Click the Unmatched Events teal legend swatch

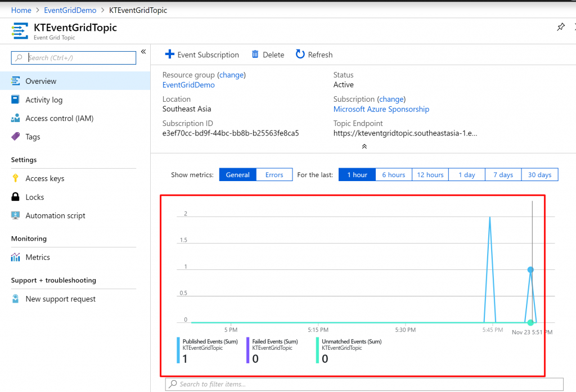click(x=317, y=350)
